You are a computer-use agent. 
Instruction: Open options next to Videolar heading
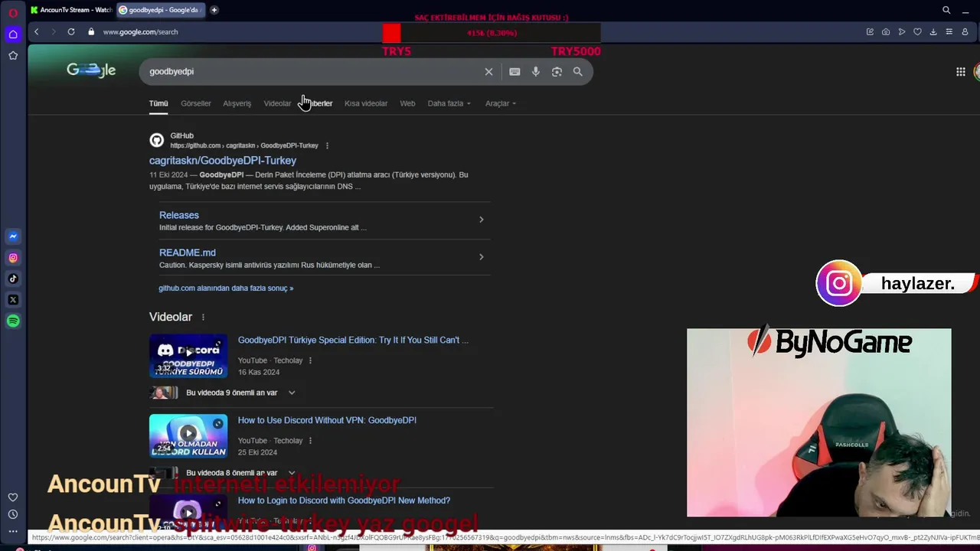203,317
